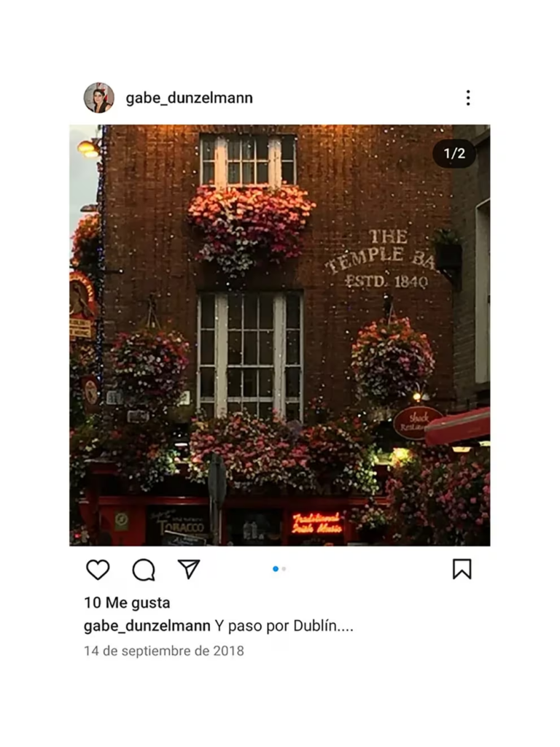This screenshot has height=747, width=560.
Task: Tap the Tobacco shop sign in the photo
Action: coord(181,526)
